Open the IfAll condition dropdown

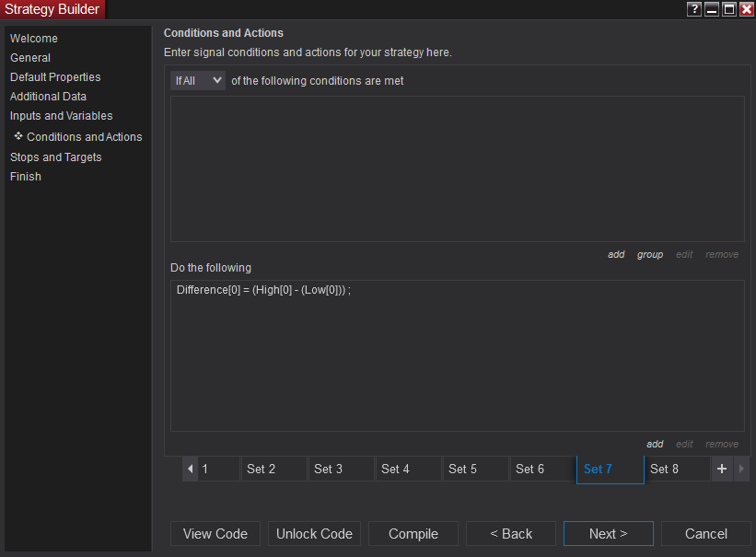click(199, 81)
